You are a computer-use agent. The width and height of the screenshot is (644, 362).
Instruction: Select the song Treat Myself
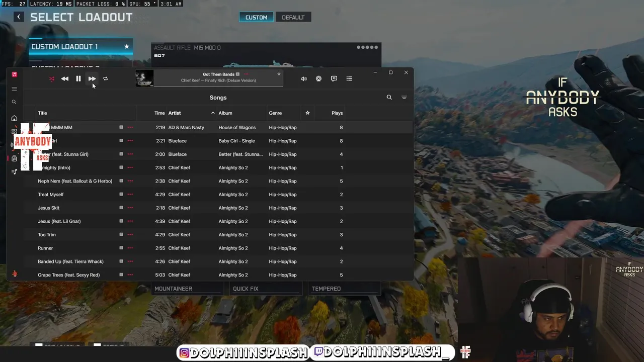(51, 195)
